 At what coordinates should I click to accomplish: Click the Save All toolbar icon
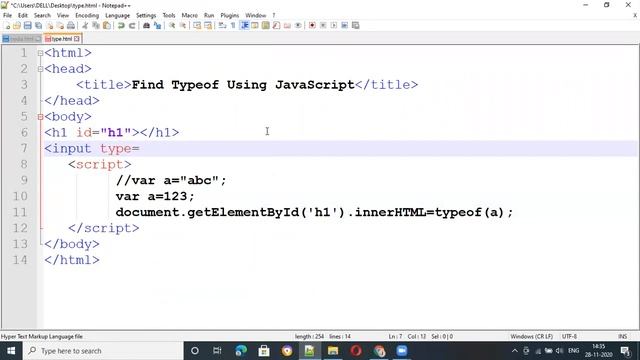[38, 26]
